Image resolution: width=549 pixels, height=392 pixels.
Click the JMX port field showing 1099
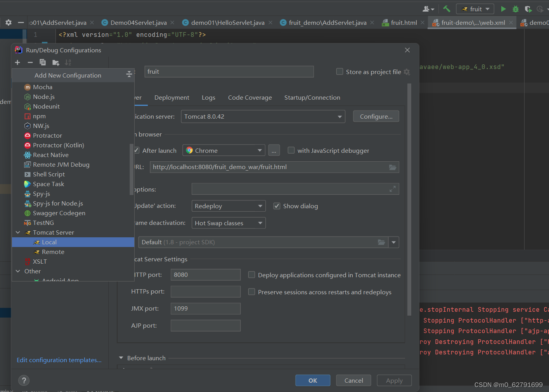coord(206,308)
